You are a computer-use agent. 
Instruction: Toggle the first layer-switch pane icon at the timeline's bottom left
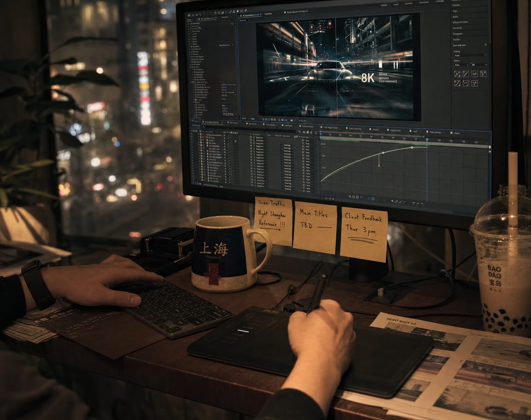(193, 183)
